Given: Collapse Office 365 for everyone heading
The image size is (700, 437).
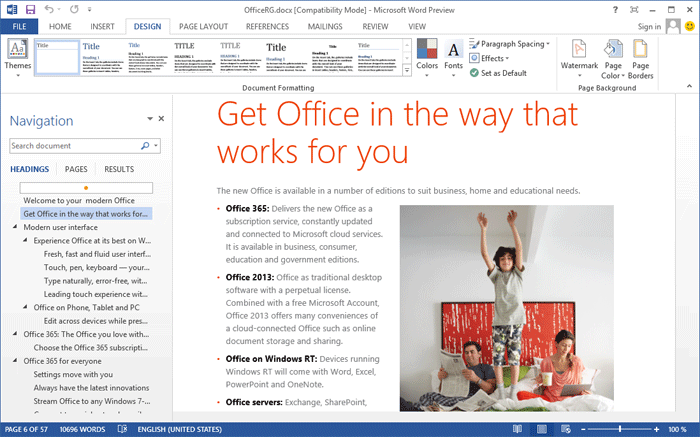Looking at the screenshot, I should point(15,360).
